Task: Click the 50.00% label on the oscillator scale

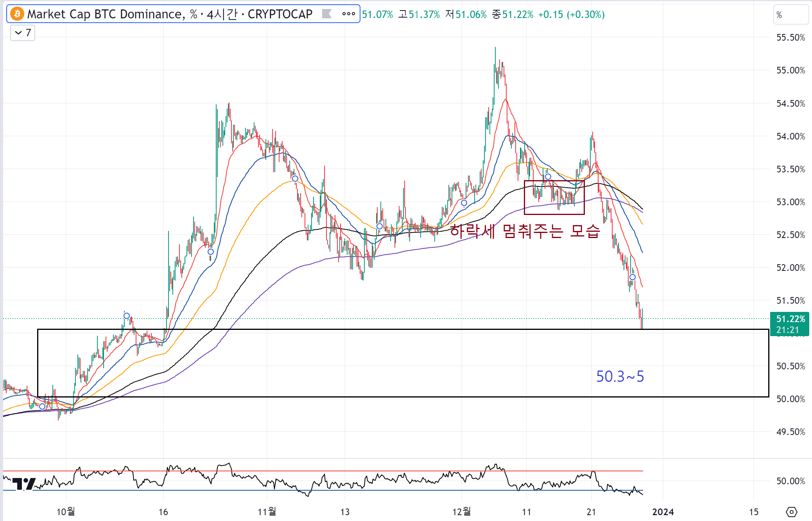Action: [x=790, y=481]
